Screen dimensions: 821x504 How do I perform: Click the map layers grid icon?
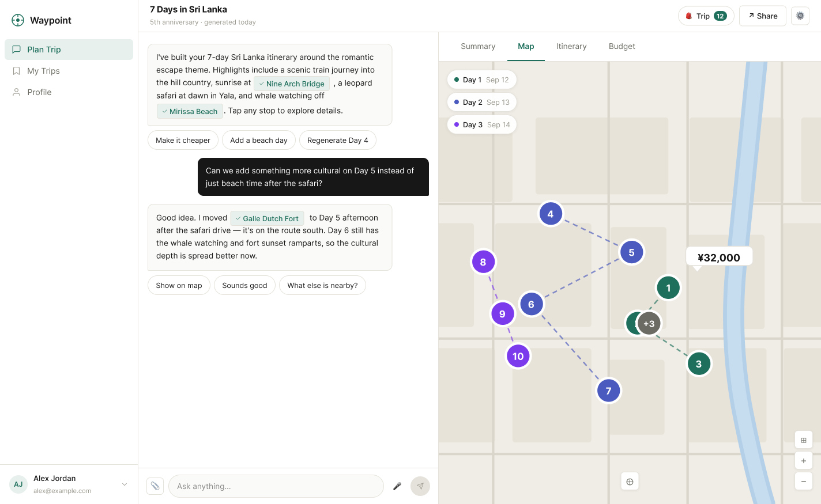pos(804,440)
